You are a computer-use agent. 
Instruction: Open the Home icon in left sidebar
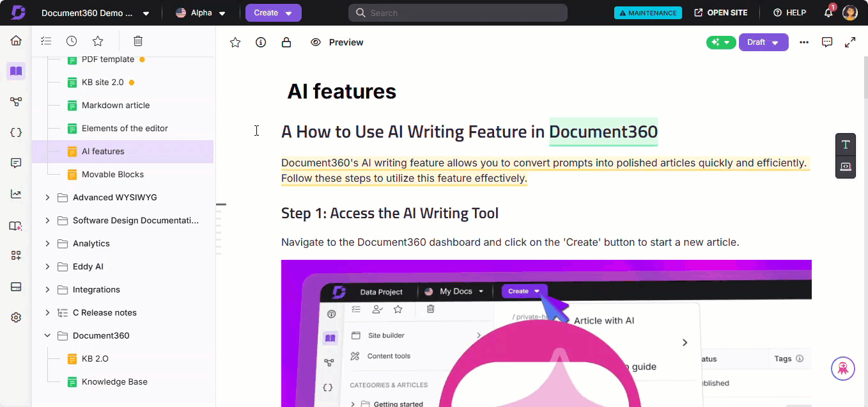16,41
